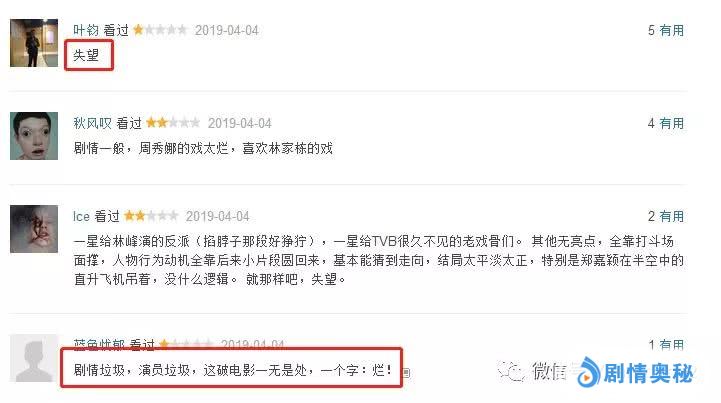Image resolution: width=721 pixels, height=403 pixels.
Task: Click the 2019-04-04 date on Ice's review
Action: tap(217, 216)
